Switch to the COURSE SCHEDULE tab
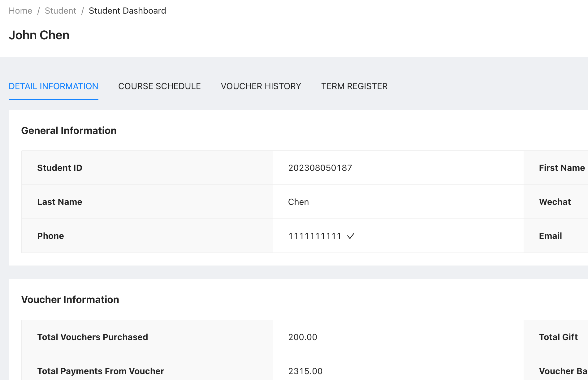 tap(159, 86)
